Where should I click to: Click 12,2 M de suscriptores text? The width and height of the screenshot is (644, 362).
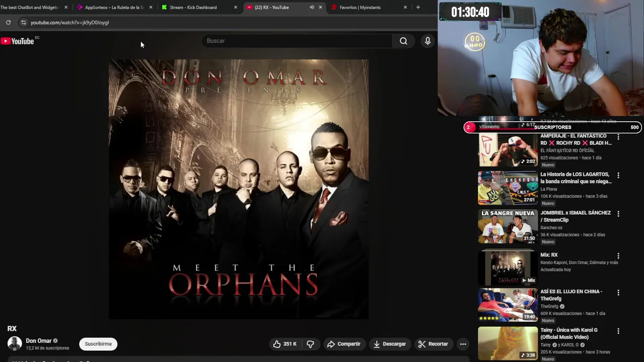47,348
